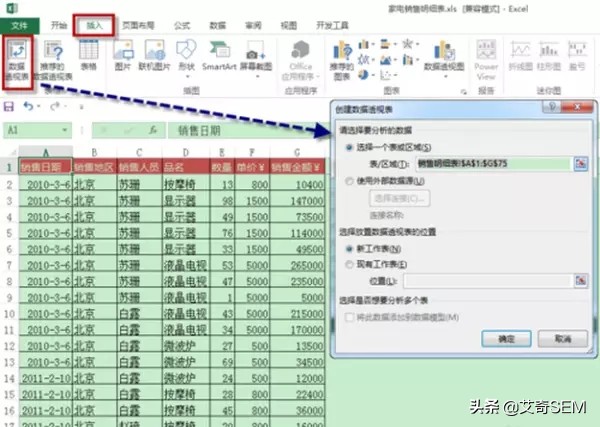This screenshot has width=600, height=427.
Task: Switch to the 开发工具 Developer tab
Action: [332, 25]
